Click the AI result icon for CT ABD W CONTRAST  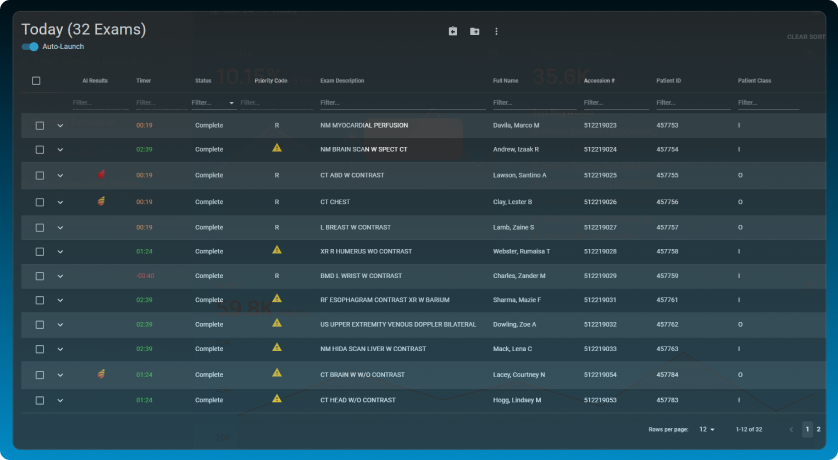pos(101,175)
